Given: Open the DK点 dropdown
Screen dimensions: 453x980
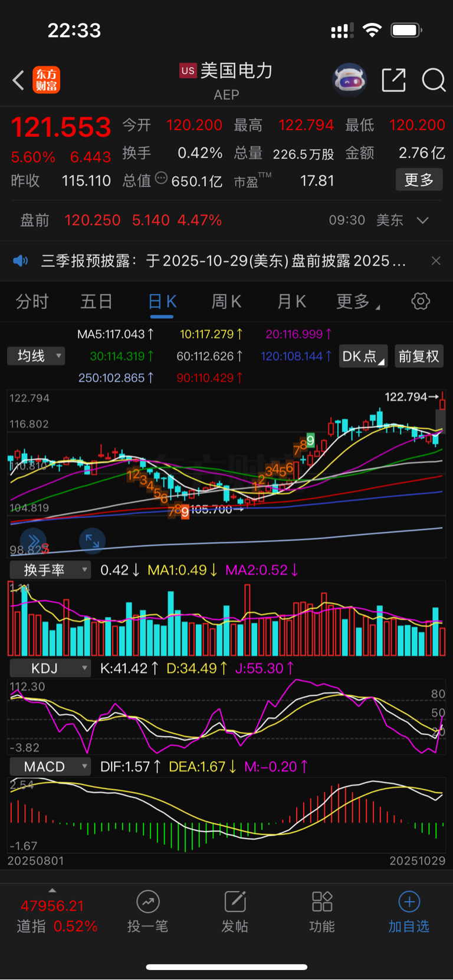Looking at the screenshot, I should coord(363,356).
